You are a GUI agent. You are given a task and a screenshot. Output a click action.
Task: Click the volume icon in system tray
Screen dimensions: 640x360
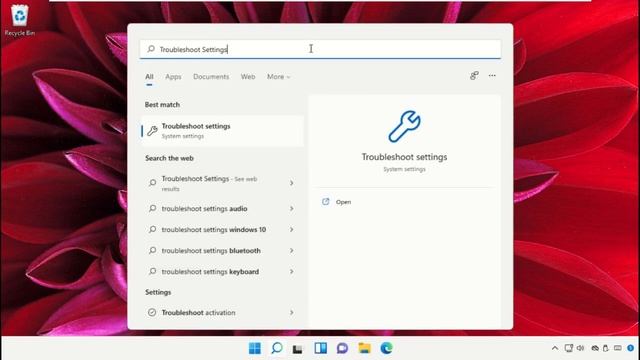580,348
